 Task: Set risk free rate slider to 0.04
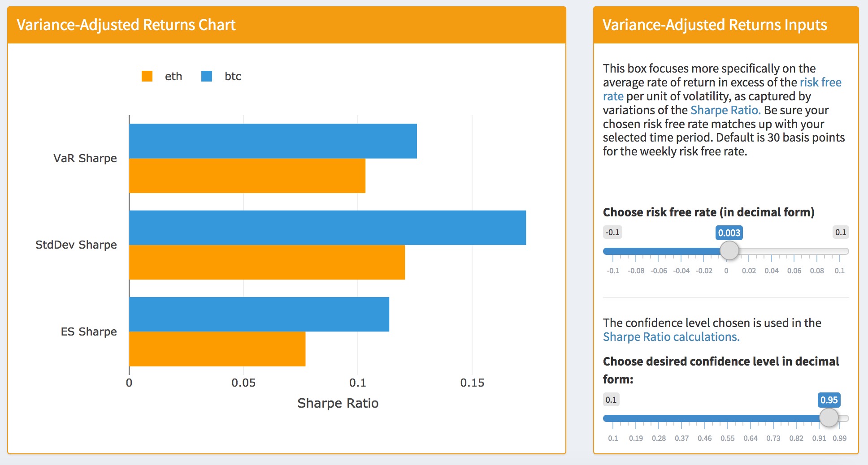772,251
